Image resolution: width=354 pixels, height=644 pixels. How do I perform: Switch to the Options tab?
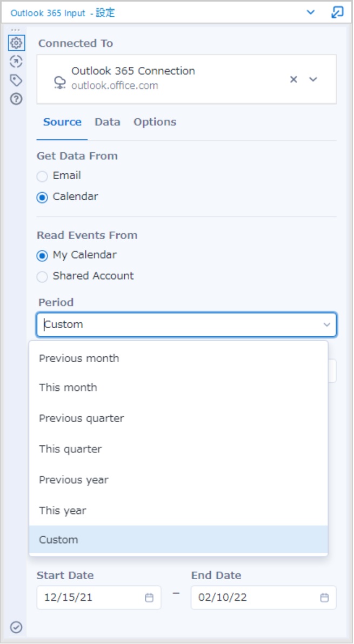tap(155, 122)
